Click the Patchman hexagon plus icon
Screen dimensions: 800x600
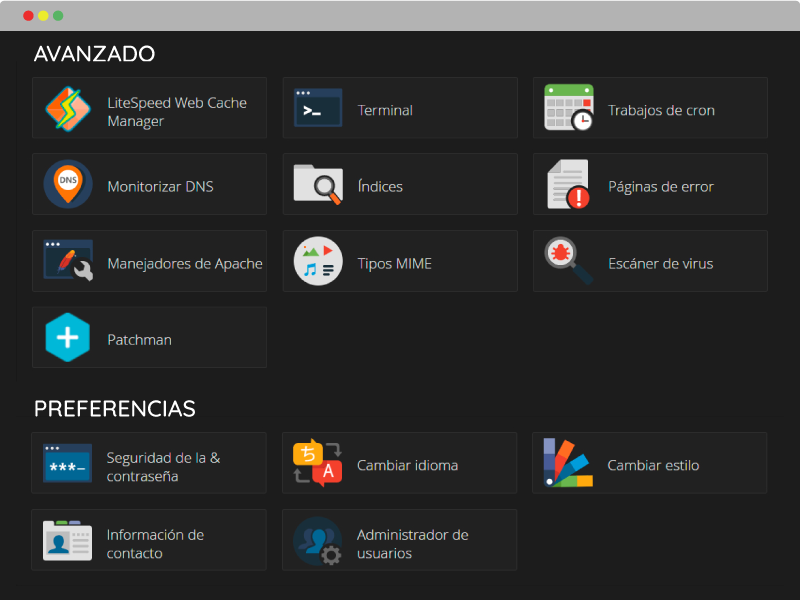click(x=67, y=337)
